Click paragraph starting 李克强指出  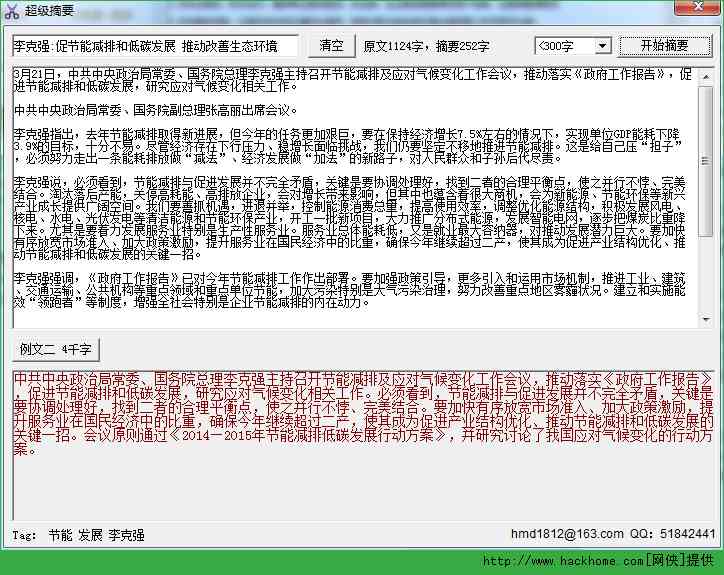tap(348, 146)
